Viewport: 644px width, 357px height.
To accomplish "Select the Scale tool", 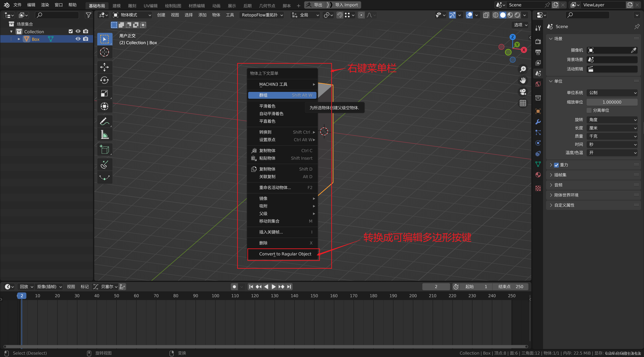I will 104,93.
